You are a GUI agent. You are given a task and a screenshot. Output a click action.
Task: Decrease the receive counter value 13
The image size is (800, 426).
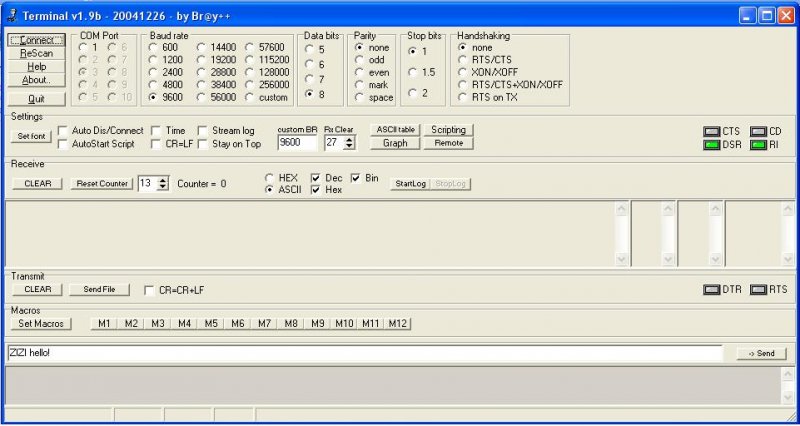(163, 187)
